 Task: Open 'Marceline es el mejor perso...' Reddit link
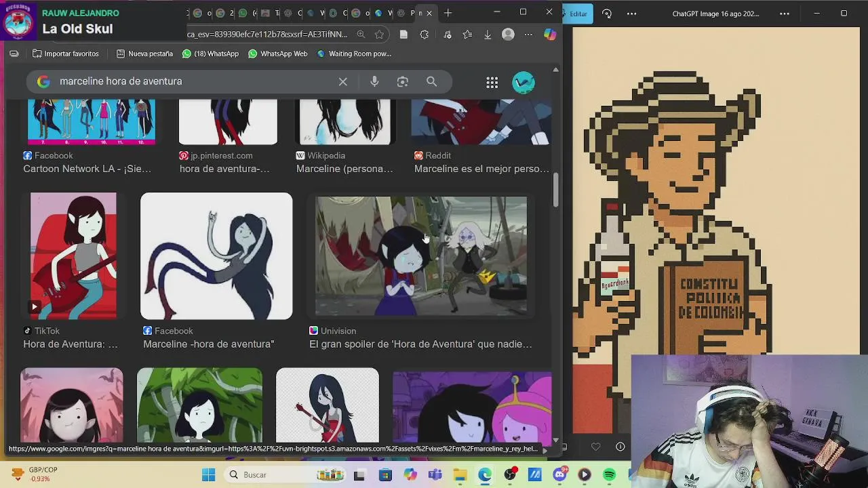click(x=481, y=169)
